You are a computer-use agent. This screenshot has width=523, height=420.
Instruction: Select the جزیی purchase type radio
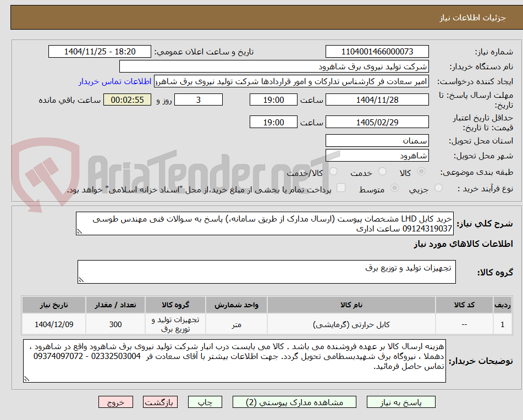tap(439, 188)
